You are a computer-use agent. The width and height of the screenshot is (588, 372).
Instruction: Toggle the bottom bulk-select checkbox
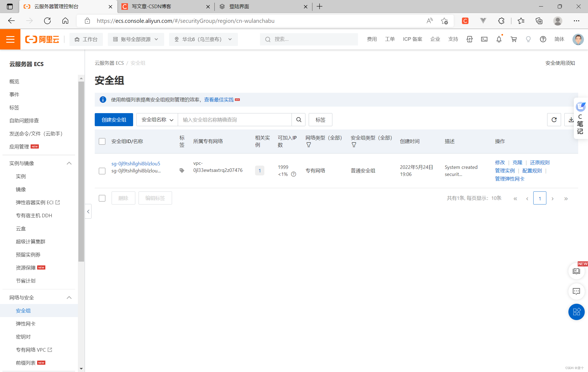[x=102, y=198]
